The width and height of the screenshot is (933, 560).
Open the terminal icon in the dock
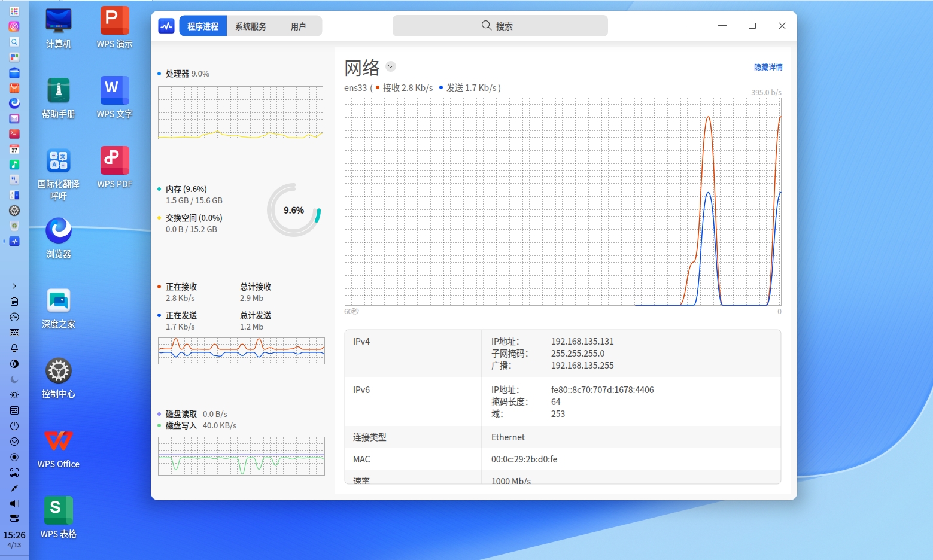coord(14,134)
